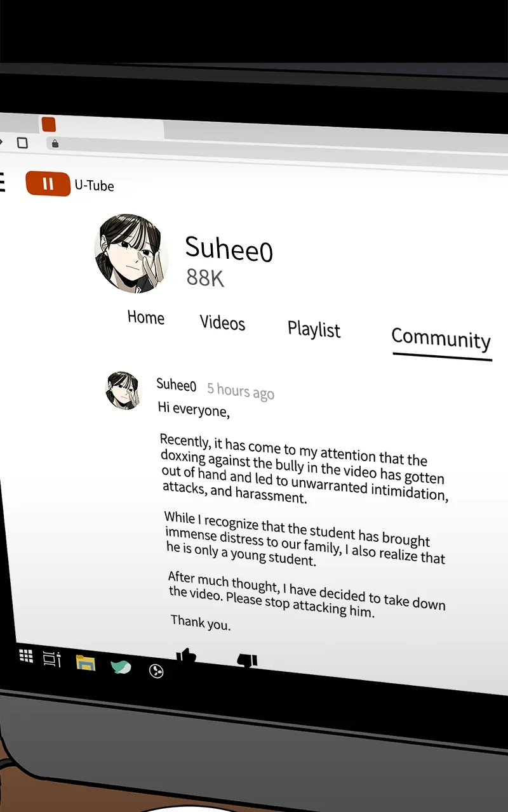Open the round dark taskbar app icon

pyautogui.click(x=156, y=671)
